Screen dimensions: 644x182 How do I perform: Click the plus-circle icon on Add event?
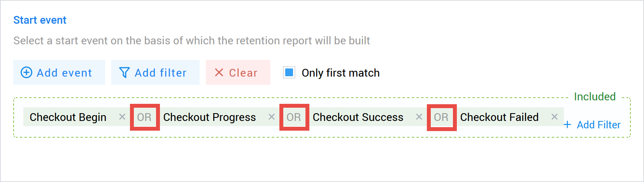click(x=26, y=73)
